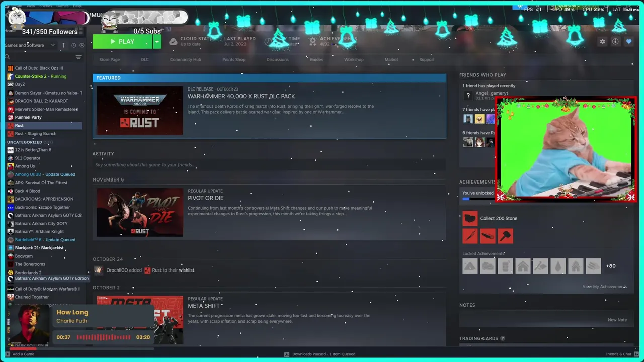The width and height of the screenshot is (644, 362).
Task: Click the Battlefield 6 game icon
Action: [x=10, y=240]
